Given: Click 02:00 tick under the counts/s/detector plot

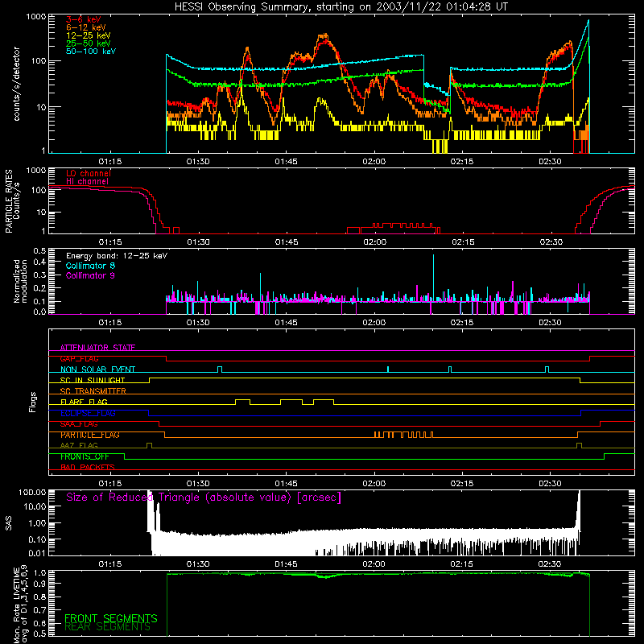Looking at the screenshot, I should [x=374, y=162].
